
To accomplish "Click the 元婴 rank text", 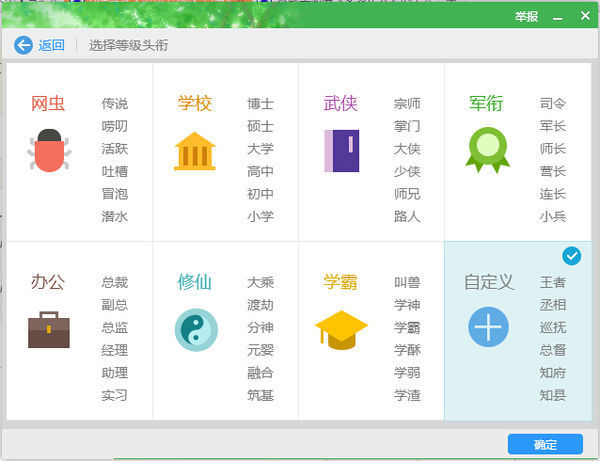I will tap(261, 350).
